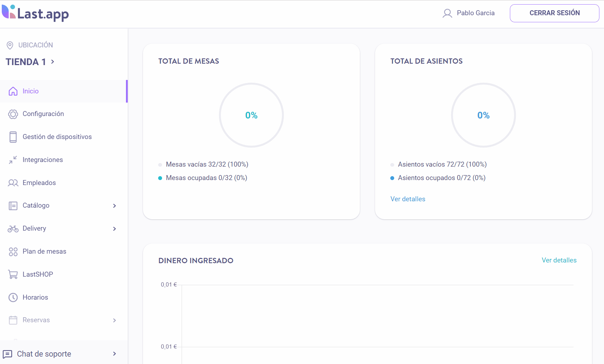Screen dimensions: 604x364
Task: Open Gestión de dispositivos menu item
Action: tap(64, 137)
